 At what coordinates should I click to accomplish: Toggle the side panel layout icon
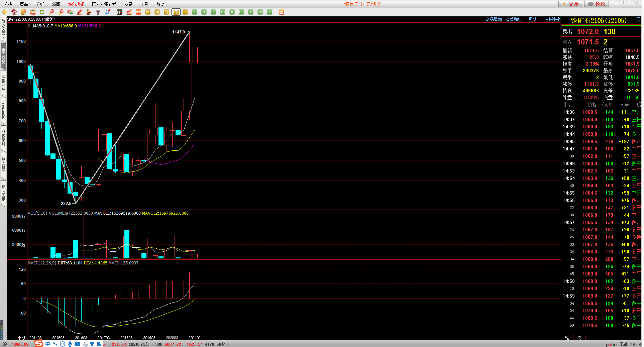click(x=558, y=19)
